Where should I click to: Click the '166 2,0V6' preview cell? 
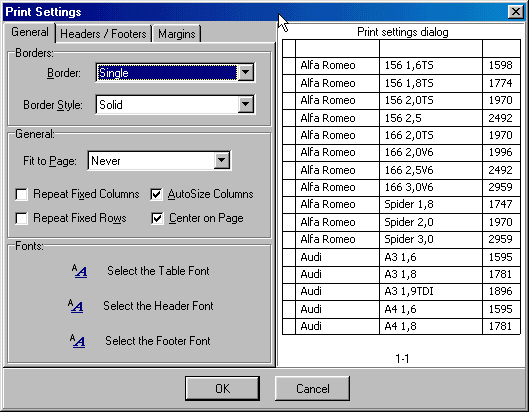[x=431, y=153]
